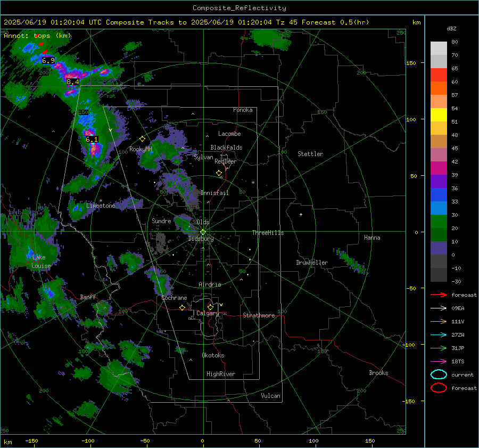Image resolution: width=479 pixels, height=448 pixels.
Task: Click the yellow radar-center diamond at Didsbury
Action: point(203,232)
